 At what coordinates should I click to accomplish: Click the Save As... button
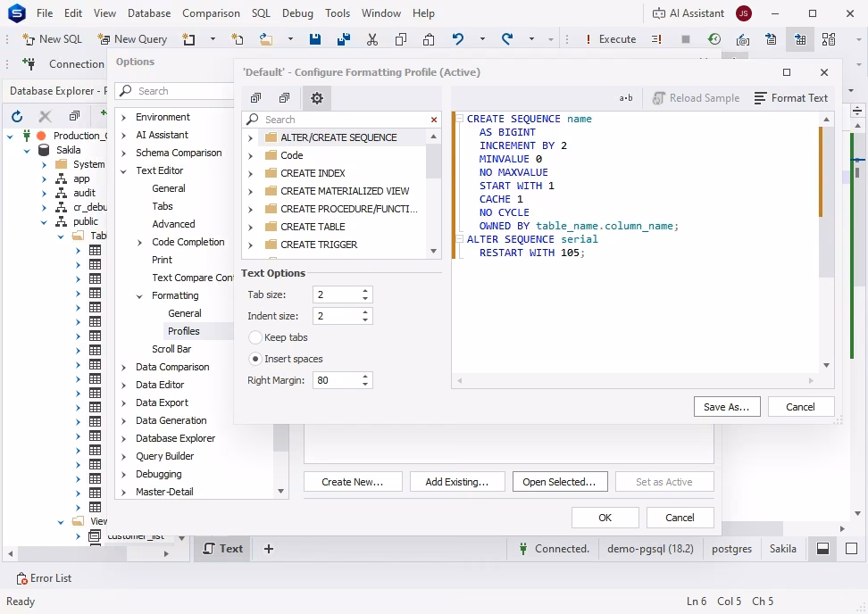tap(727, 407)
